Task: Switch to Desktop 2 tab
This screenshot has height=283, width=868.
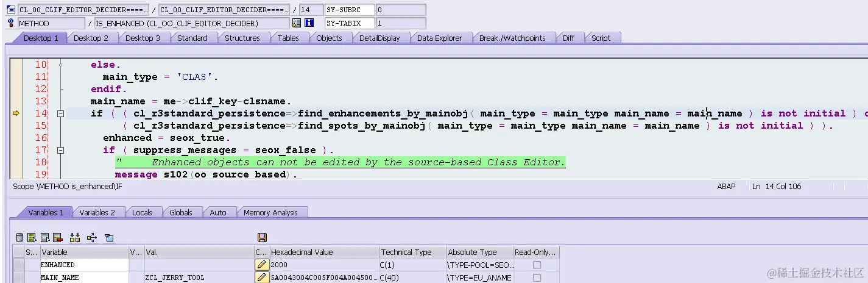Action: (91, 38)
